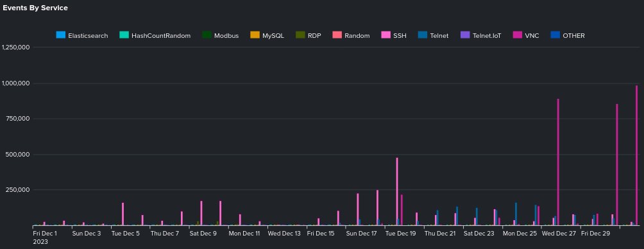Toggle the Modbus series legend label

[226, 36]
